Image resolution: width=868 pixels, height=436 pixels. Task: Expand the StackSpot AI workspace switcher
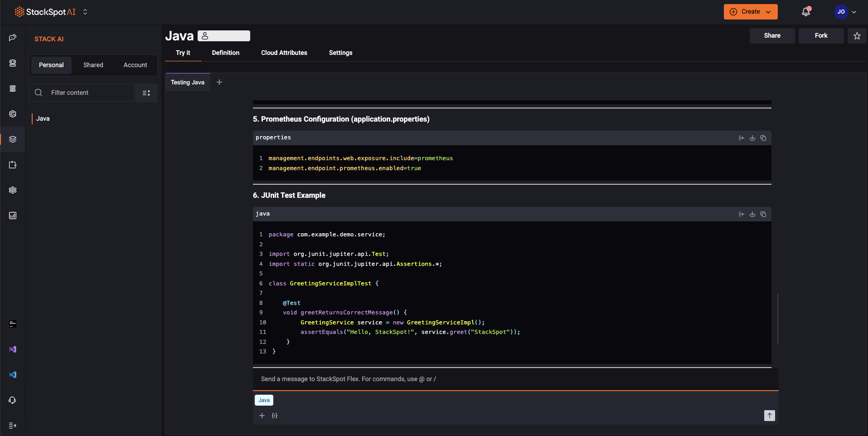click(85, 12)
